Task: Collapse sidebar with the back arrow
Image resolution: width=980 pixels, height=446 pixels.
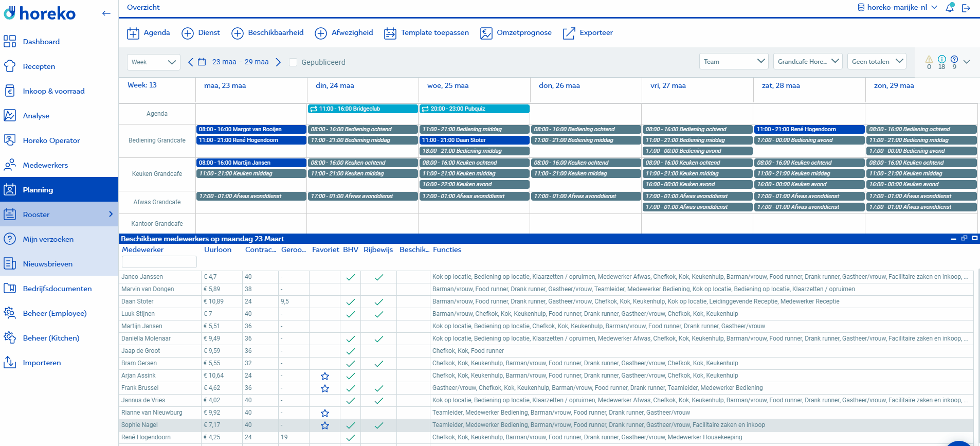Action: click(x=106, y=13)
